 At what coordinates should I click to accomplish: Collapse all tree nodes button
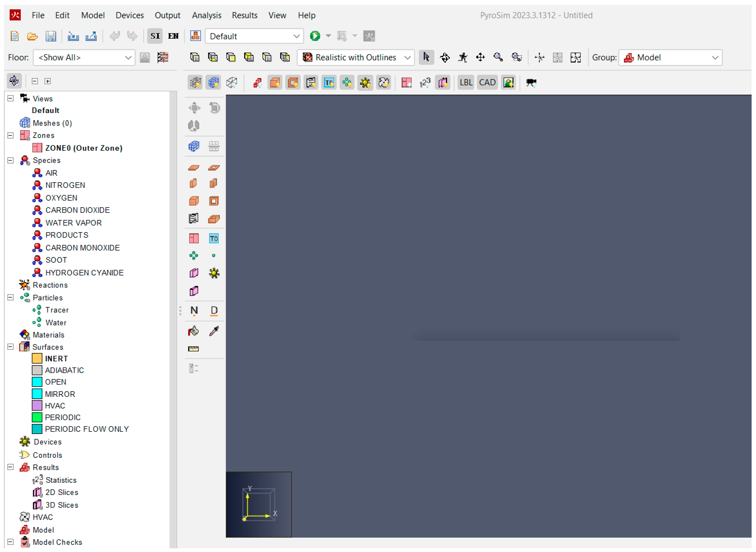coord(35,81)
